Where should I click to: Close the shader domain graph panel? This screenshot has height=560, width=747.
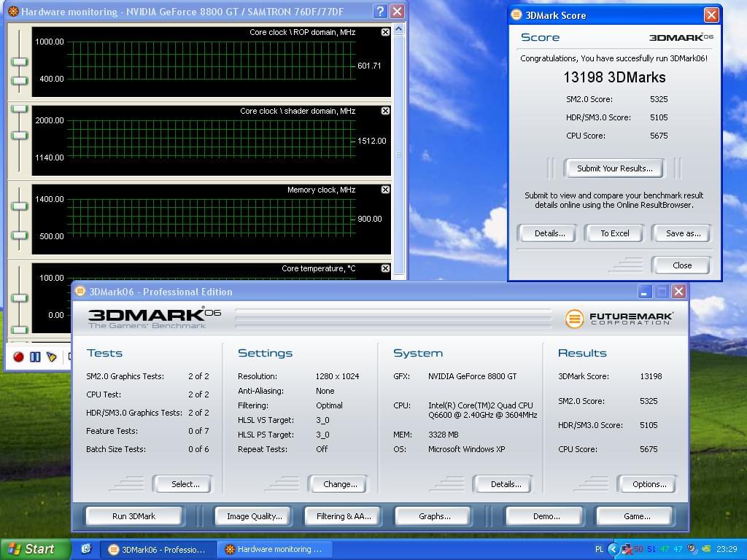click(385, 111)
